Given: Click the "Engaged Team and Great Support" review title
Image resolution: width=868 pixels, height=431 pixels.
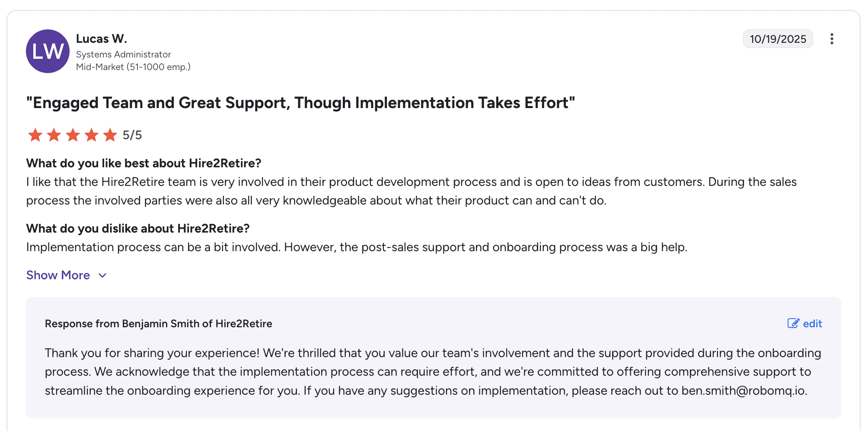Looking at the screenshot, I should click(x=300, y=103).
